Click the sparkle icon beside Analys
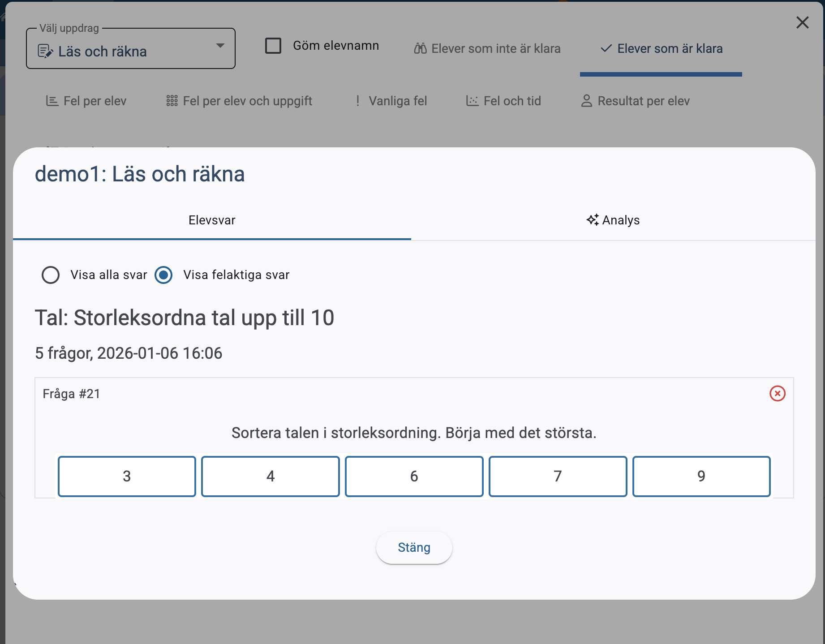 coord(592,220)
